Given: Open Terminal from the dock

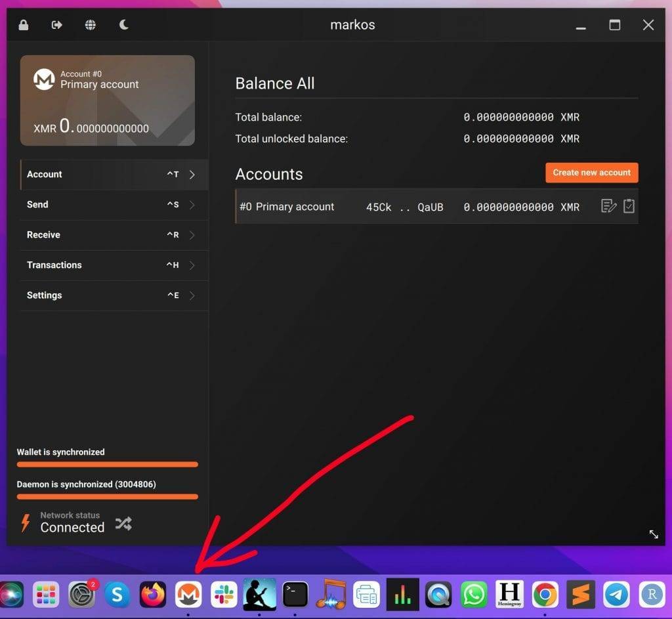Looking at the screenshot, I should [295, 595].
